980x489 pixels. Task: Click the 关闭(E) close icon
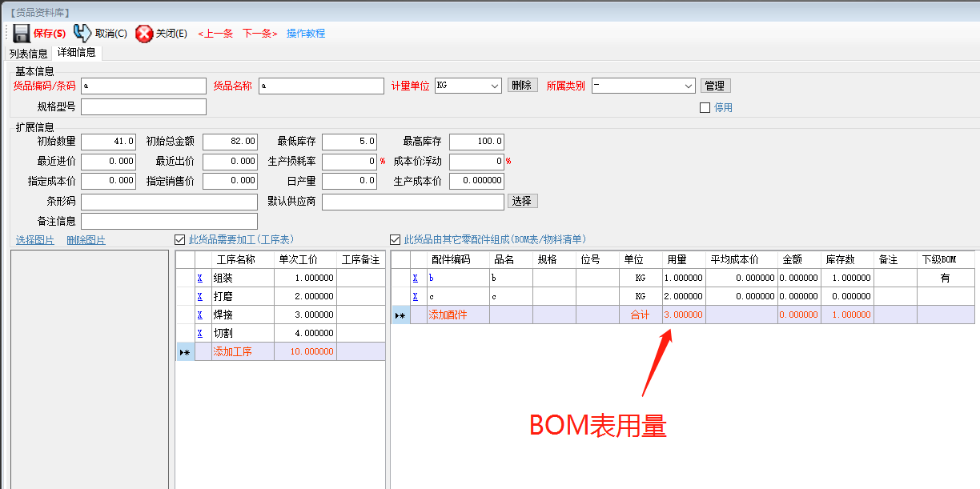(144, 34)
